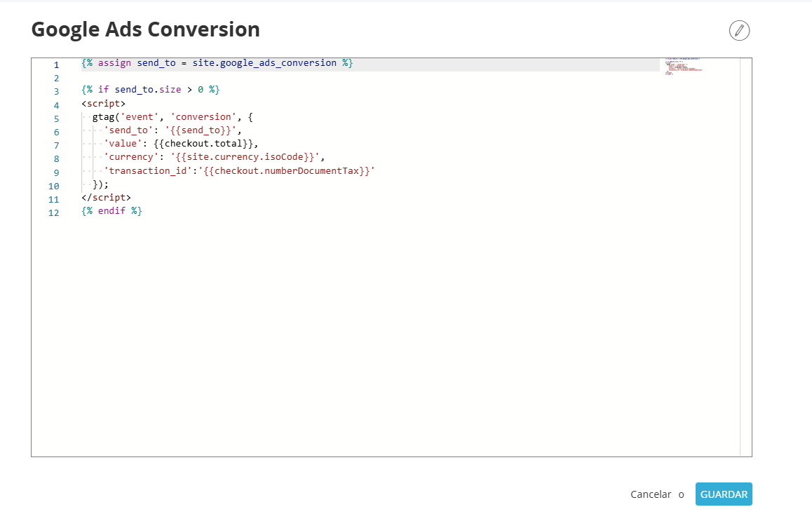
Task: Click line number 3 in gutter
Action: (x=56, y=92)
